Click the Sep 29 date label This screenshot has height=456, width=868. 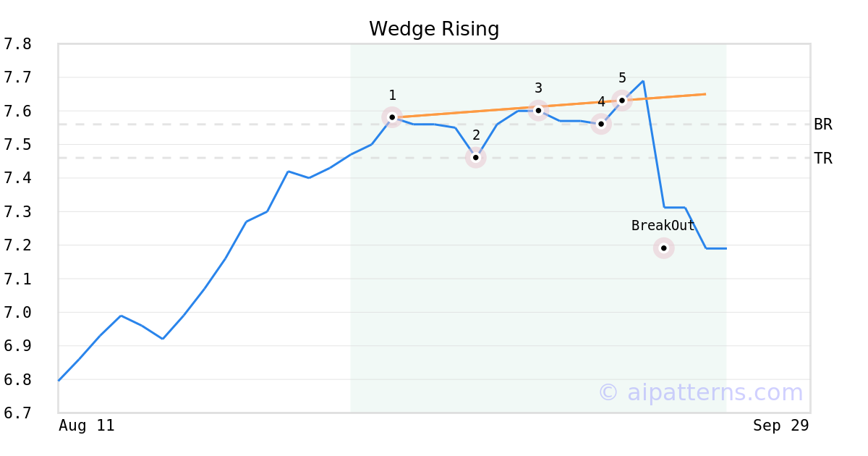pyautogui.click(x=780, y=426)
